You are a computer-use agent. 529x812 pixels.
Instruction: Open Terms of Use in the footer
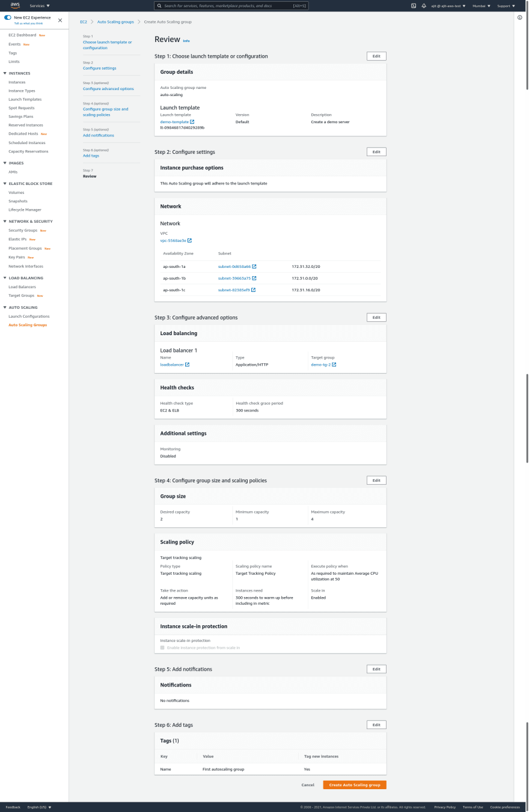pos(472,807)
